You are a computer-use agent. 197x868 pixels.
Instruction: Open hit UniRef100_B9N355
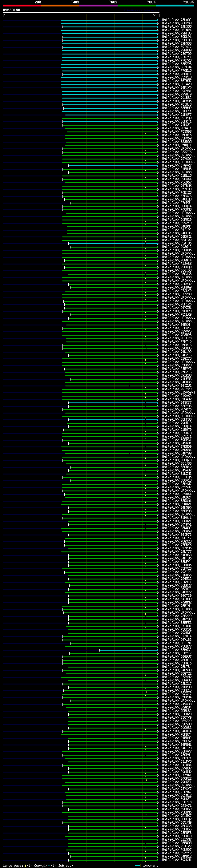point(176,26)
